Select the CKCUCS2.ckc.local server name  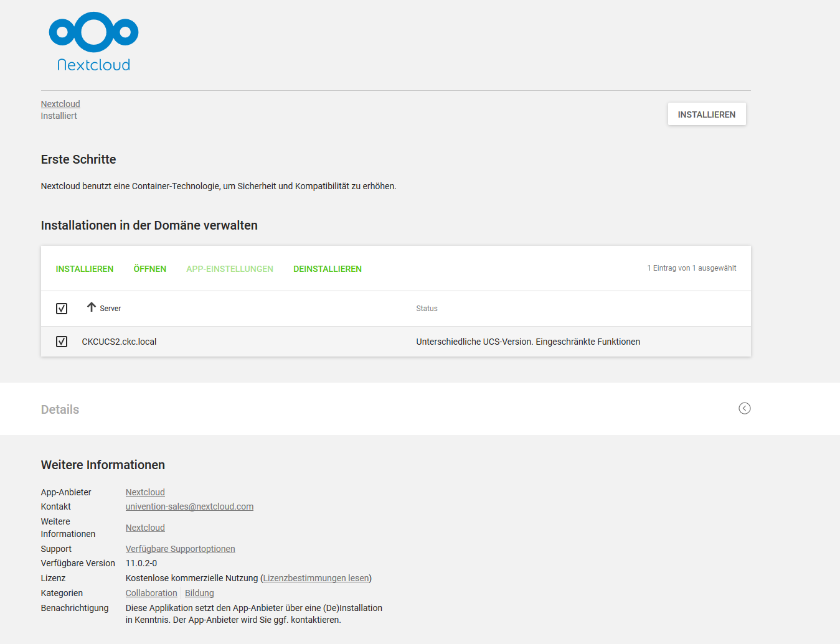click(x=119, y=342)
